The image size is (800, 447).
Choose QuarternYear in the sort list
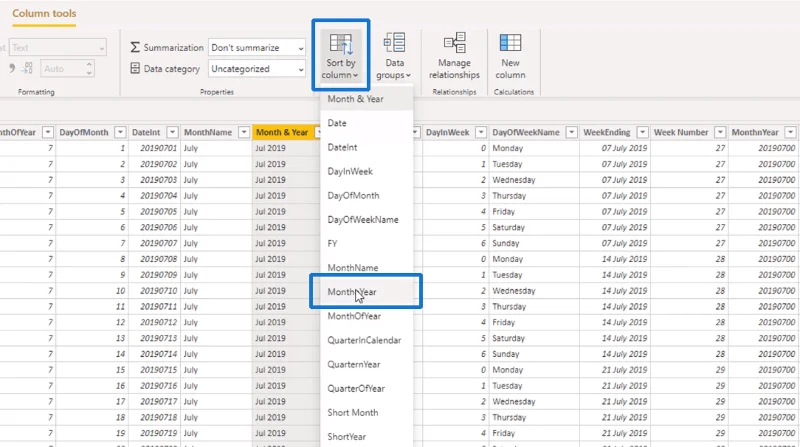[x=366, y=364]
